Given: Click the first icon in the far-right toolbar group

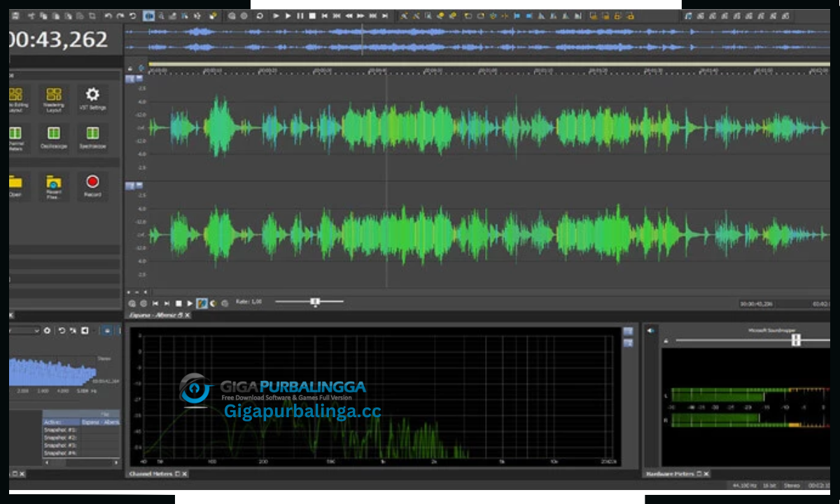Looking at the screenshot, I should pyautogui.click(x=688, y=15).
